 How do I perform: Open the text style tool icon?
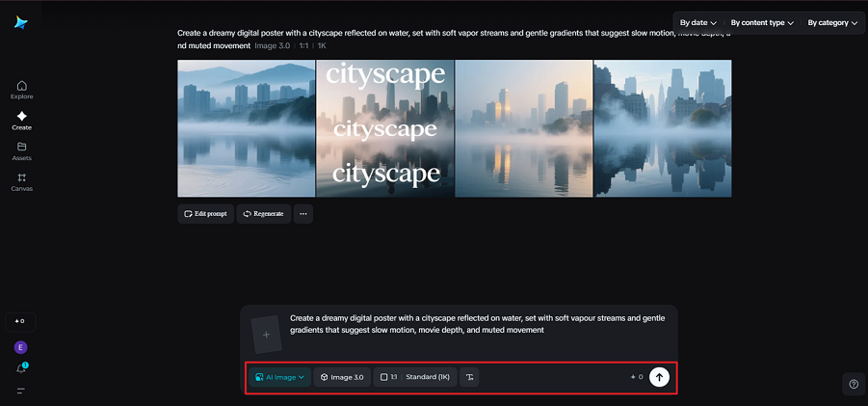click(469, 377)
